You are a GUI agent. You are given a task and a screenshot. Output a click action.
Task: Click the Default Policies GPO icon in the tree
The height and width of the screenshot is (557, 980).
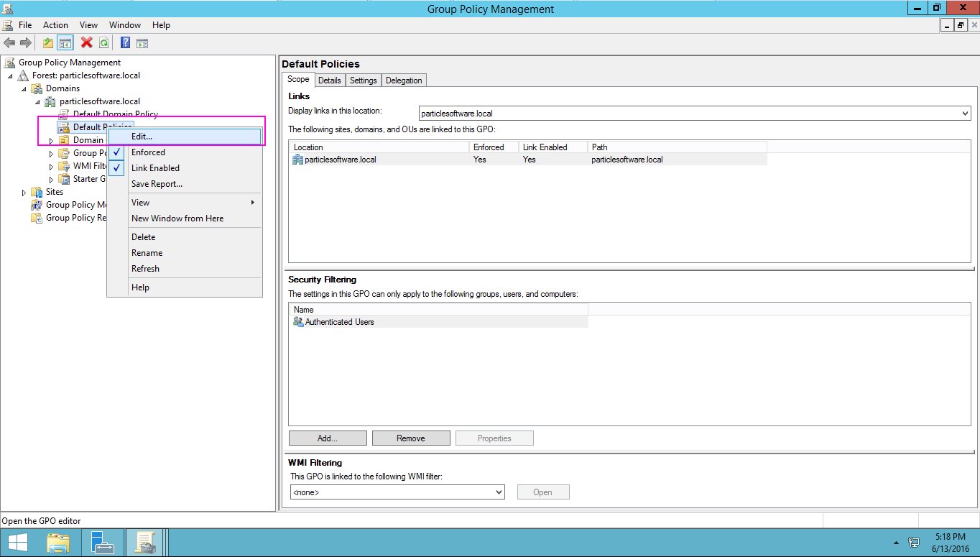click(64, 127)
